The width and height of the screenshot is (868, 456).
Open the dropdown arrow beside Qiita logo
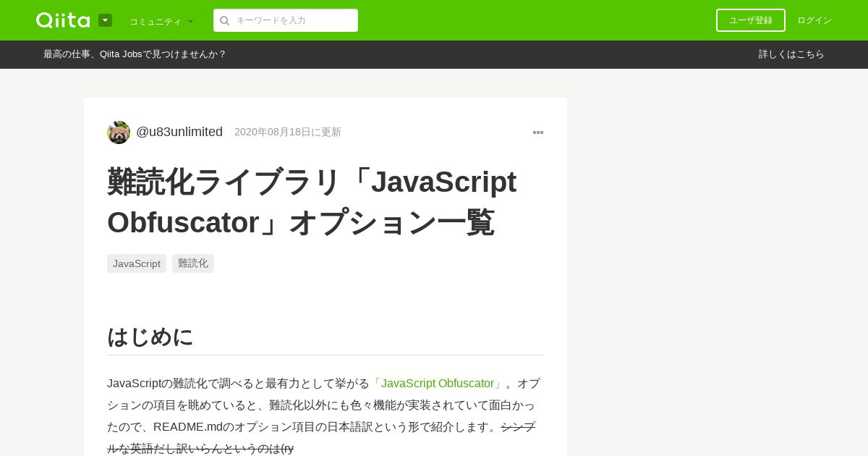pyautogui.click(x=105, y=20)
